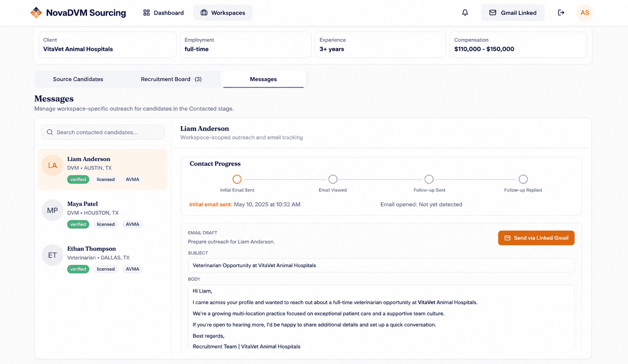Click the MP avatar for Maya Patel

(x=52, y=210)
